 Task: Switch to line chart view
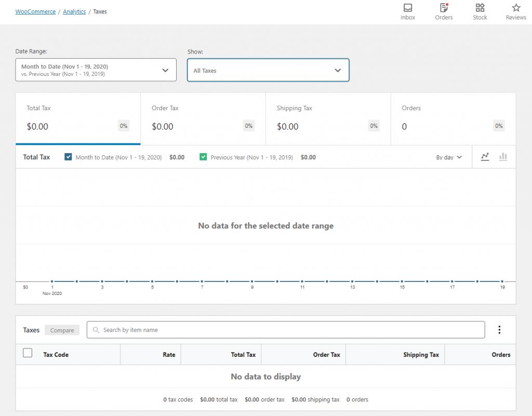coord(485,157)
